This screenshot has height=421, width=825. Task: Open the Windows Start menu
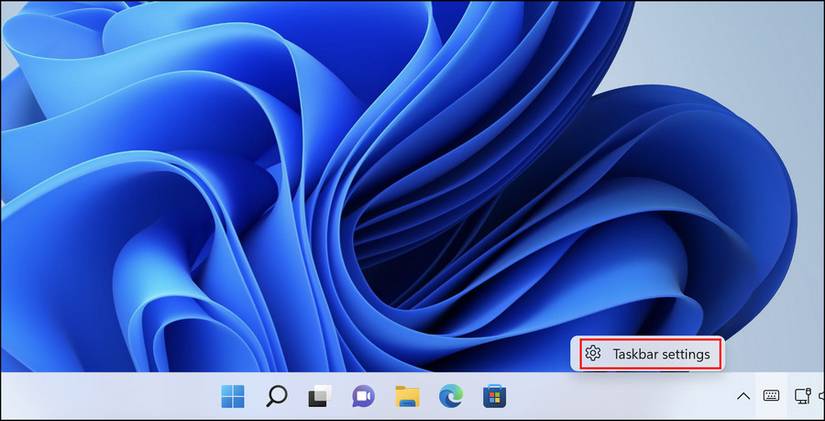pyautogui.click(x=233, y=396)
